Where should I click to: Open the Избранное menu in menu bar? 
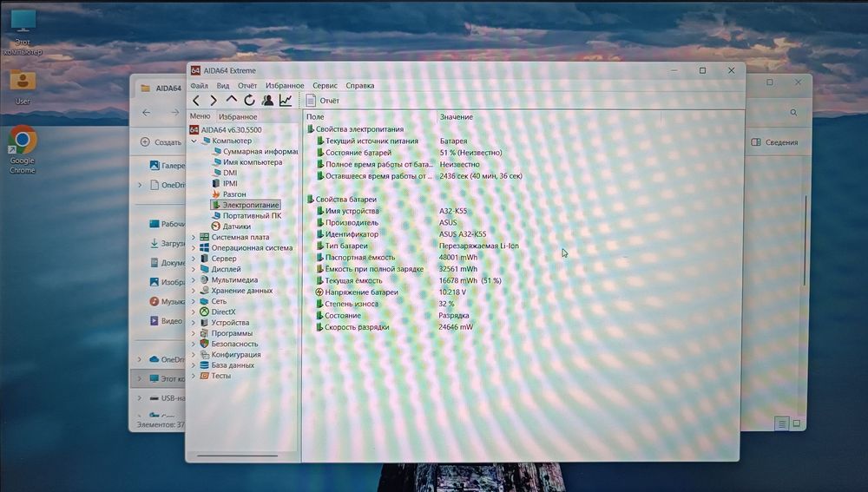pyautogui.click(x=285, y=86)
